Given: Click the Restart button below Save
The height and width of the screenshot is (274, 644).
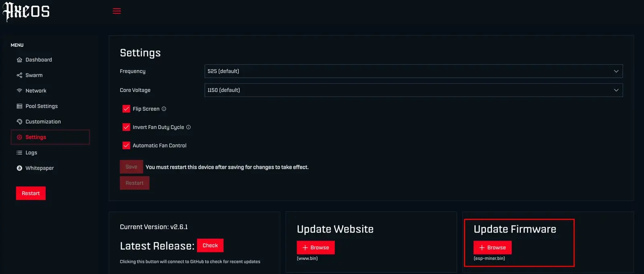Looking at the screenshot, I should [x=134, y=183].
